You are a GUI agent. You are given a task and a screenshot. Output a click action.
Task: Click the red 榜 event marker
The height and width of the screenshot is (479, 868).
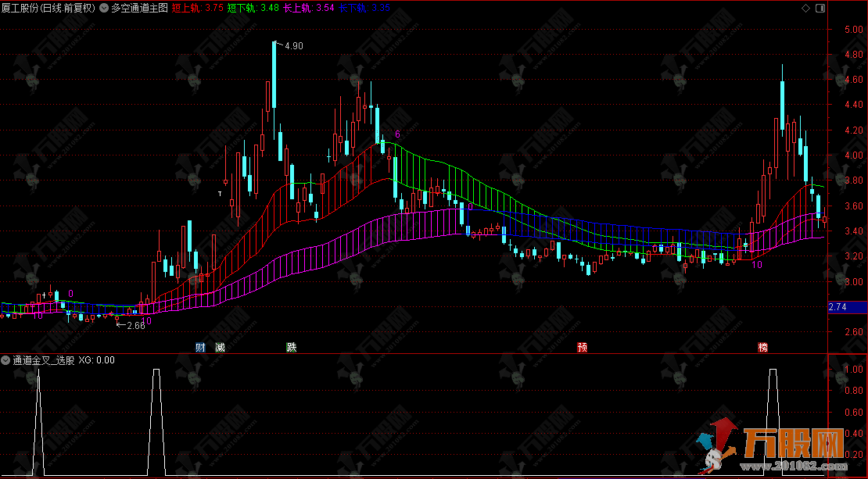(762, 347)
